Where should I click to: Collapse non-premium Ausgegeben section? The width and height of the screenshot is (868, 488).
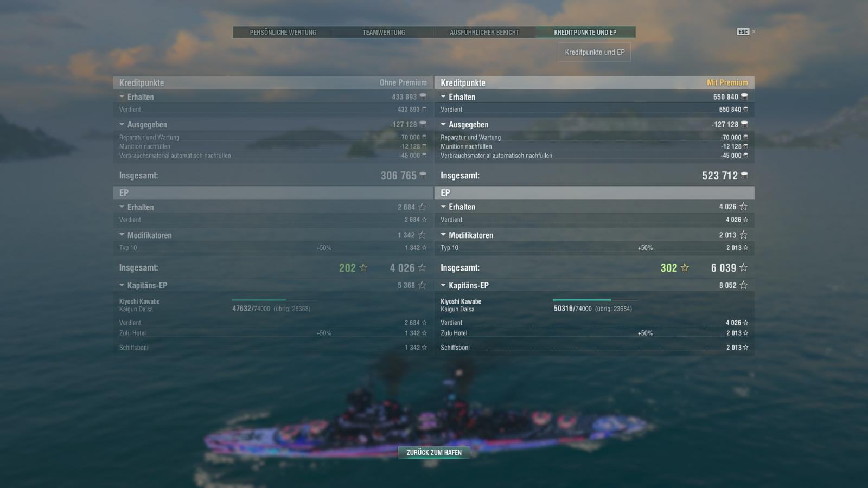[122, 124]
